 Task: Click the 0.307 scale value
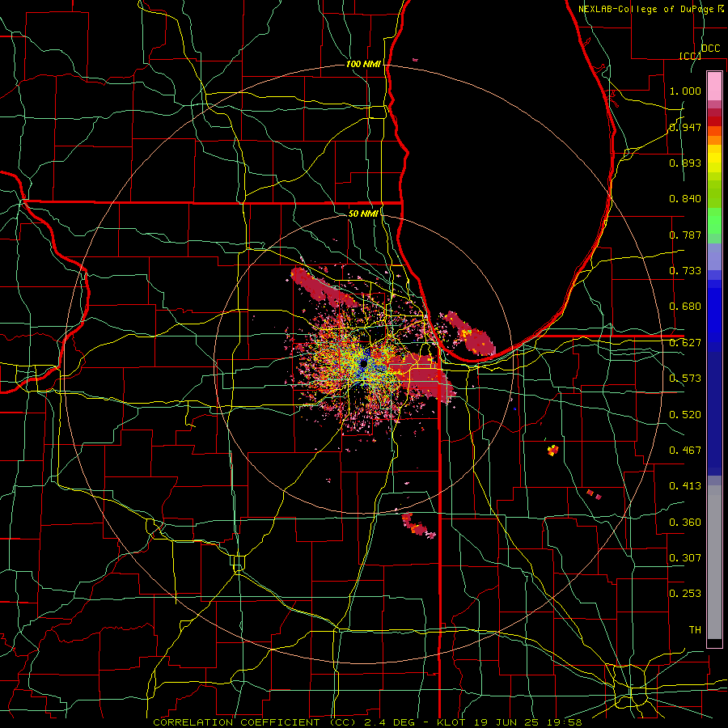[x=685, y=558]
